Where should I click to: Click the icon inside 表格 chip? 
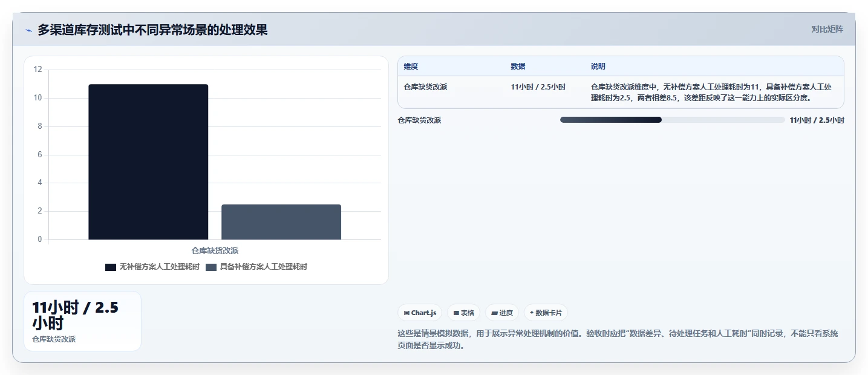coord(456,313)
